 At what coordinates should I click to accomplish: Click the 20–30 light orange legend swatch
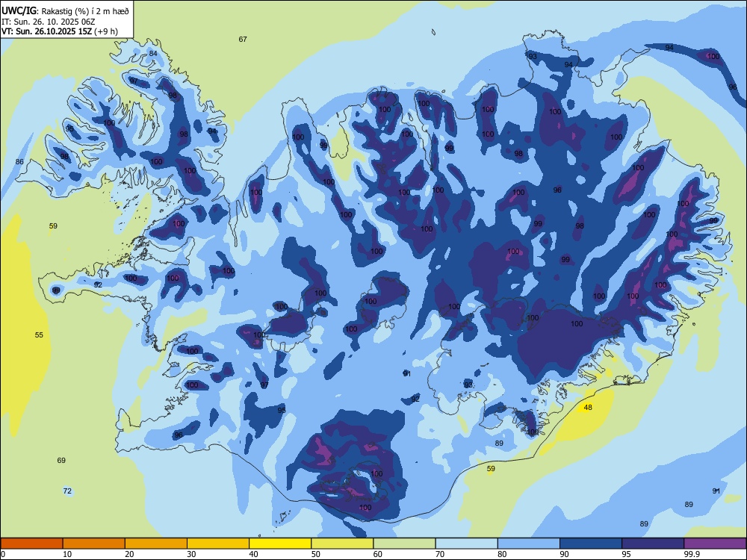pos(156,544)
